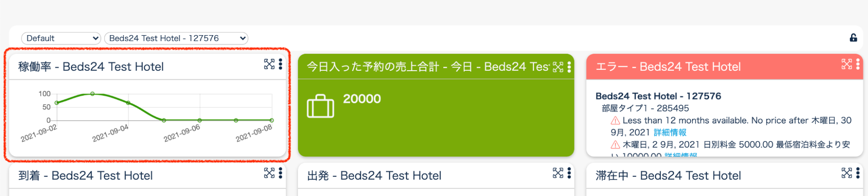The height and width of the screenshot is (196, 868).
Task: Click the 部屋タイプ1 - 285495 entry
Action: click(x=645, y=108)
